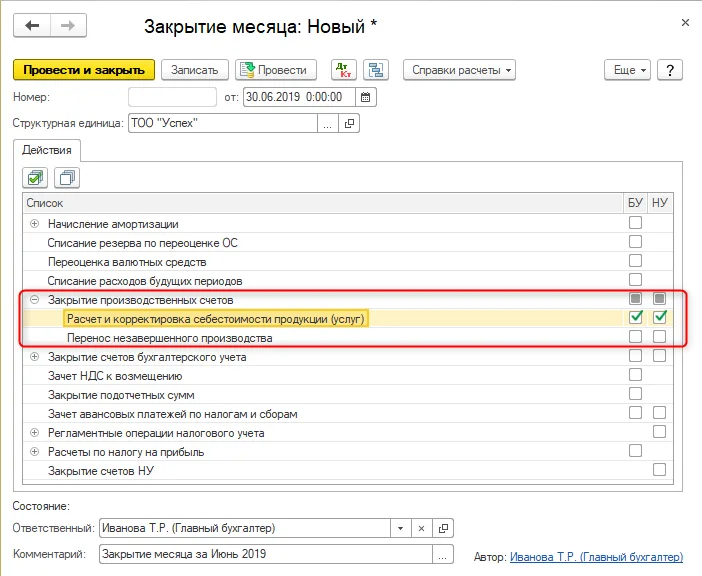This screenshot has height=576, width=702.
Task: Close the Закрытие месяца form
Action: 685,22
